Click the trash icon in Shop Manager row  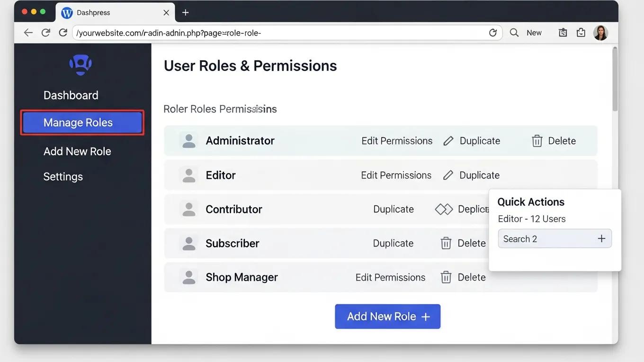[x=446, y=277]
